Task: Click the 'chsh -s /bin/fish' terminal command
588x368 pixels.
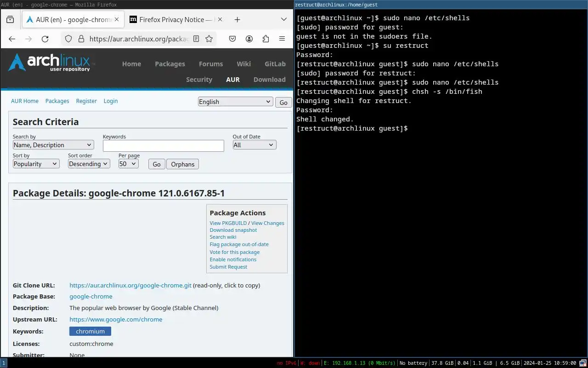Action: click(447, 92)
